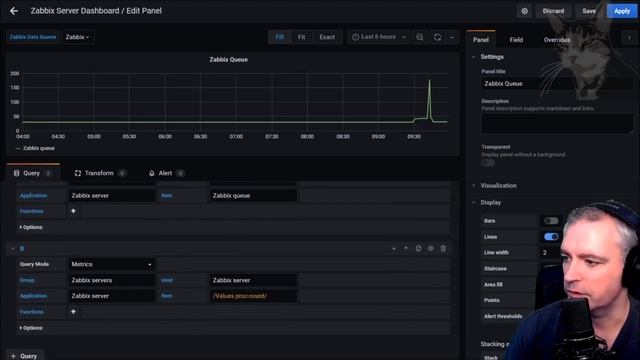This screenshot has width=640, height=360.
Task: Open the Overrides tab
Action: (557, 40)
